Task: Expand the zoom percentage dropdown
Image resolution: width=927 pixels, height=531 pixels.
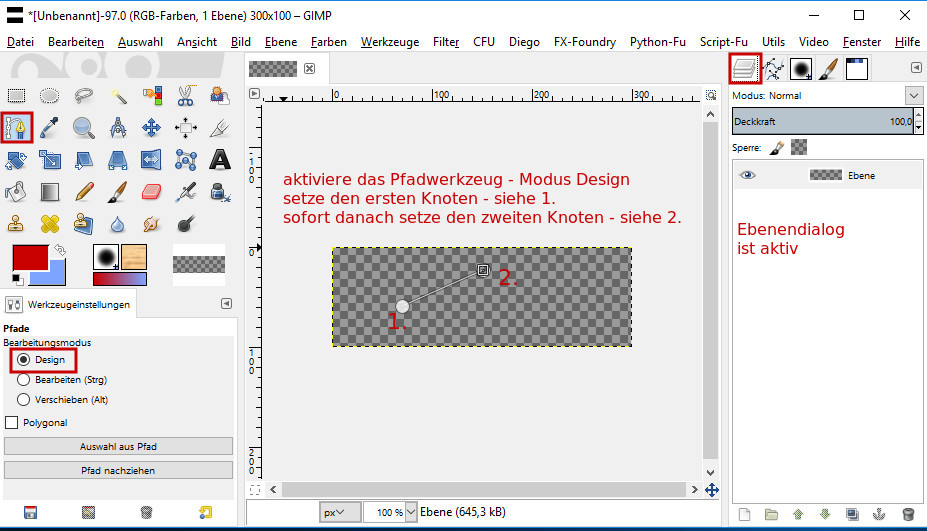Action: point(411,512)
